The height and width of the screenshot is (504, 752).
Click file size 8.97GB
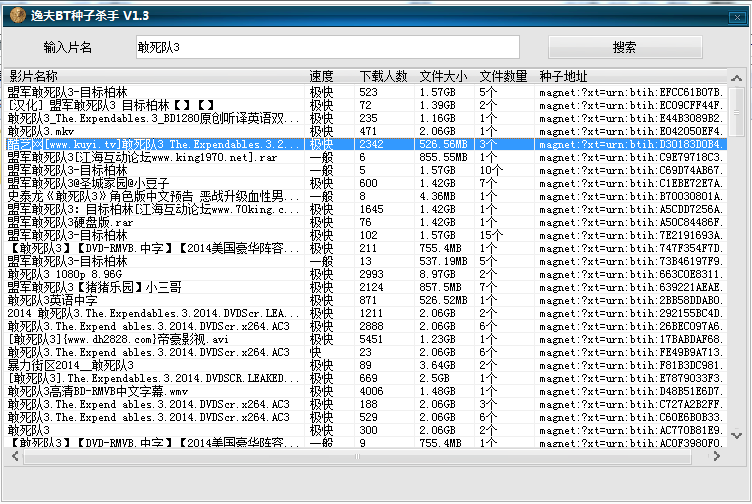pos(437,274)
